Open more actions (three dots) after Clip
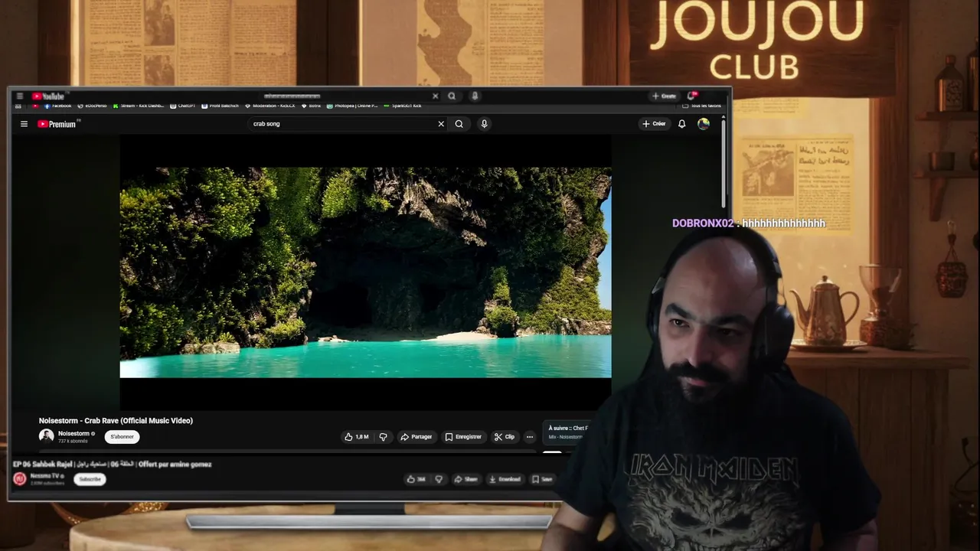Screen dimensions: 980x551 [529, 437]
